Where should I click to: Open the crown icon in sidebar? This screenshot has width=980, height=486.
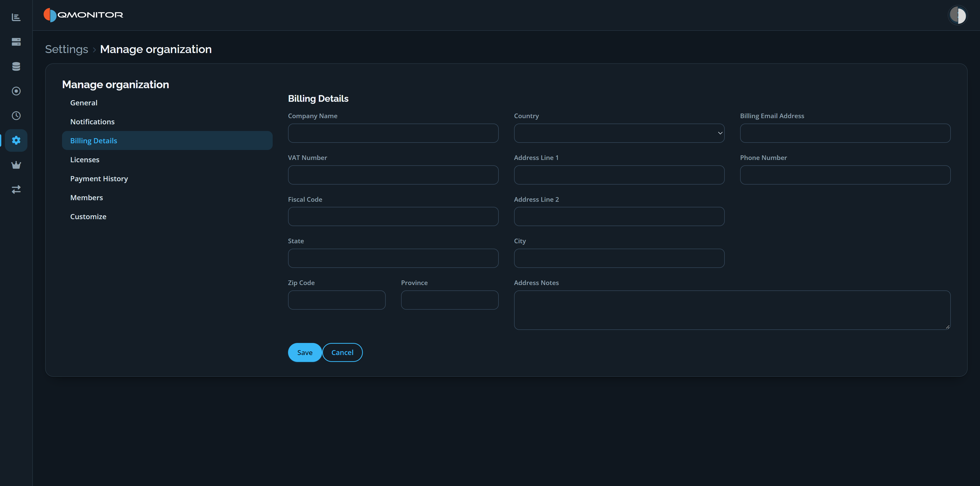pyautogui.click(x=16, y=165)
